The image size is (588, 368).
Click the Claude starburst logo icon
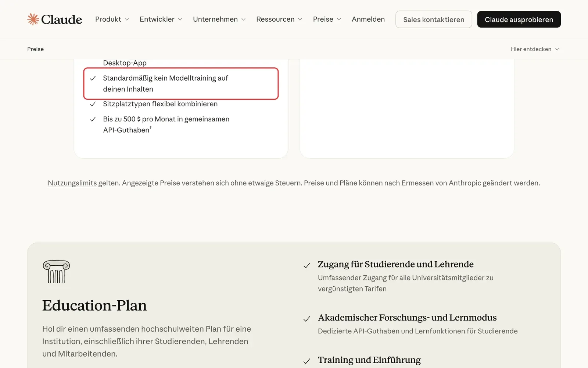(33, 19)
